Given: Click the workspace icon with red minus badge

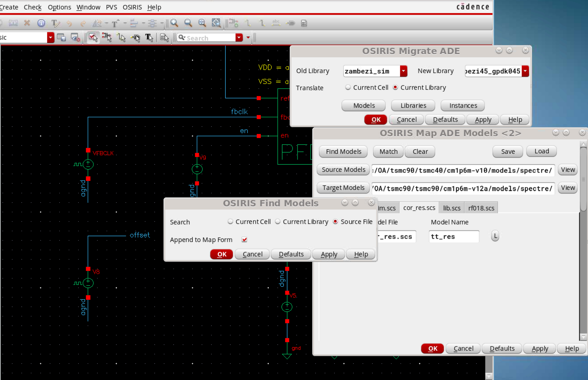Looking at the screenshot, I should pyautogui.click(x=75, y=37).
